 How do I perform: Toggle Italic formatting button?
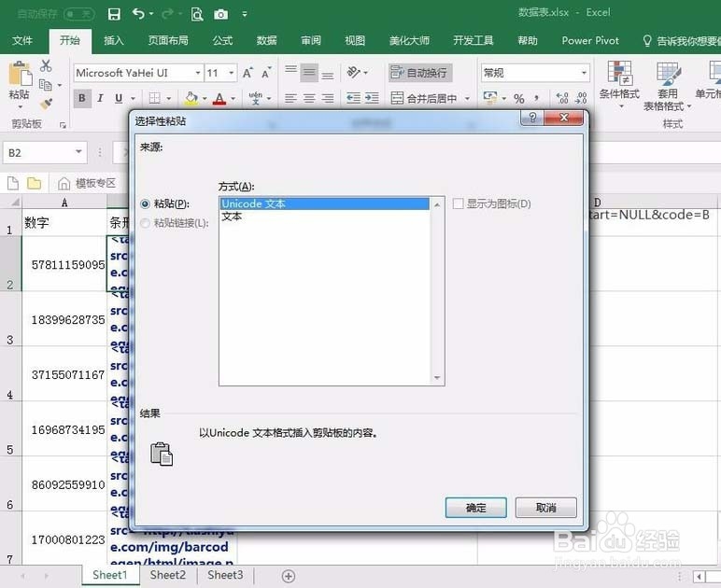[100, 98]
